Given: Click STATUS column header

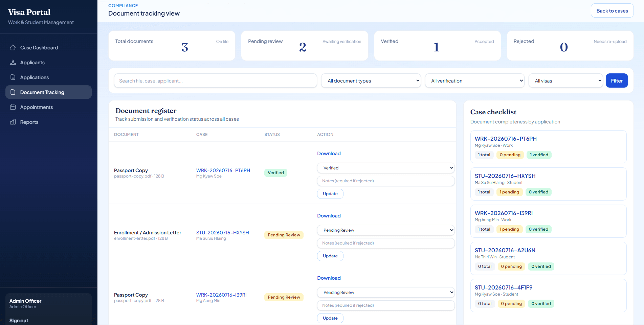Looking at the screenshot, I should tap(272, 135).
